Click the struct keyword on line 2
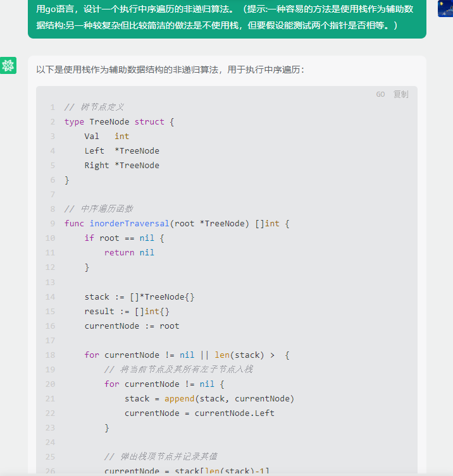The image size is (453, 476). pyautogui.click(x=149, y=122)
